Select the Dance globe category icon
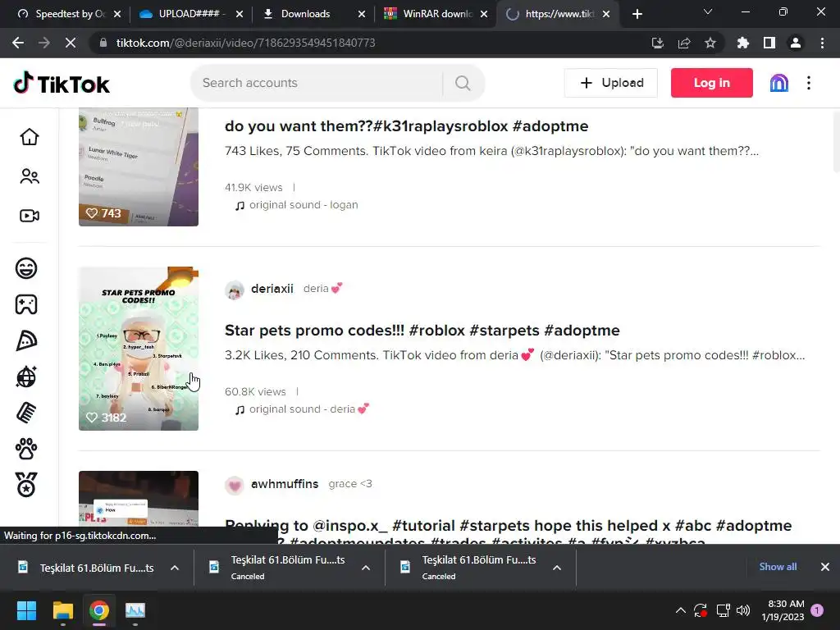This screenshot has width=840, height=630. coord(26,377)
